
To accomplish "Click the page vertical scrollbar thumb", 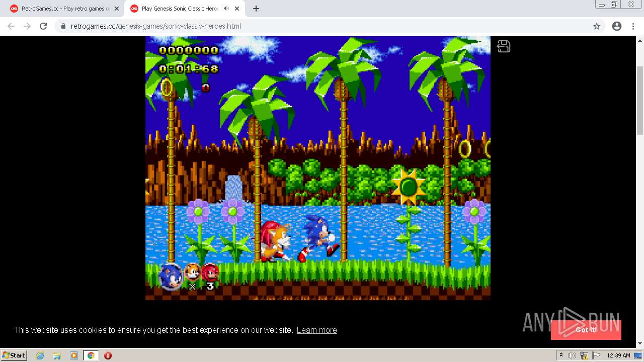I will (x=640, y=100).
